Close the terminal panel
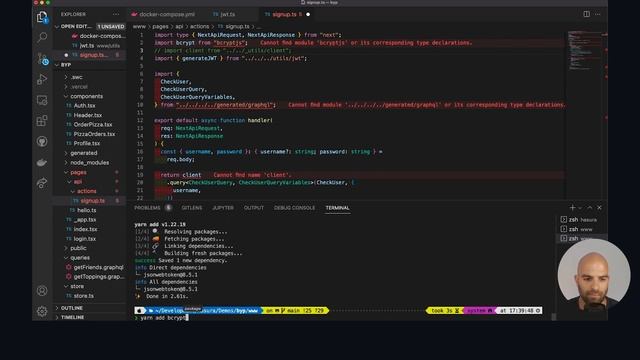Screen dimensions: 640x360 click(x=599, y=208)
